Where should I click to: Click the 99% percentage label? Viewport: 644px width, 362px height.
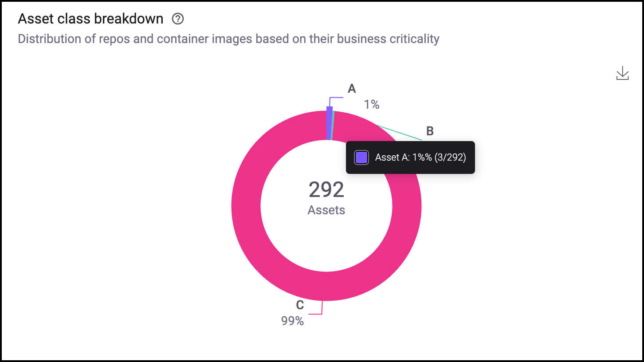coord(292,321)
